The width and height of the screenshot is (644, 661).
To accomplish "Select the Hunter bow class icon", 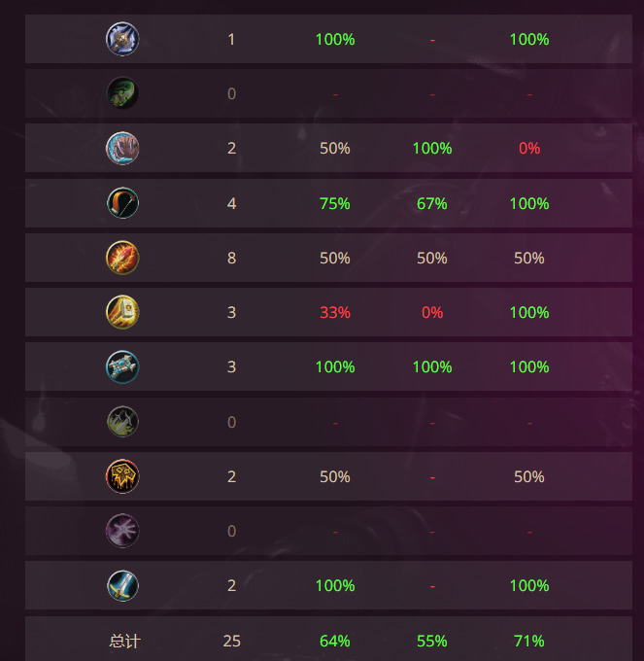I will pyautogui.click(x=122, y=203).
